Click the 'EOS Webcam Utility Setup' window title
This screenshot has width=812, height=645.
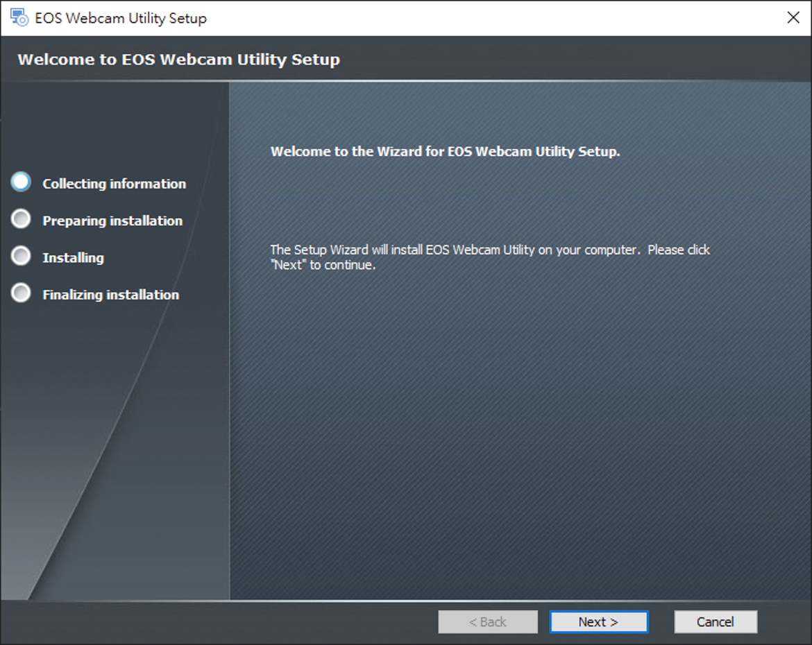pos(121,18)
